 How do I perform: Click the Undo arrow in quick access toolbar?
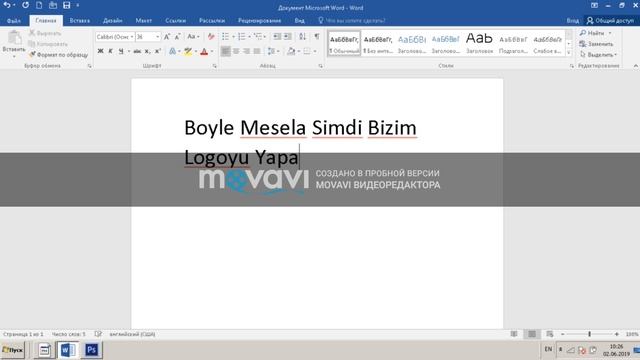(7, 5)
